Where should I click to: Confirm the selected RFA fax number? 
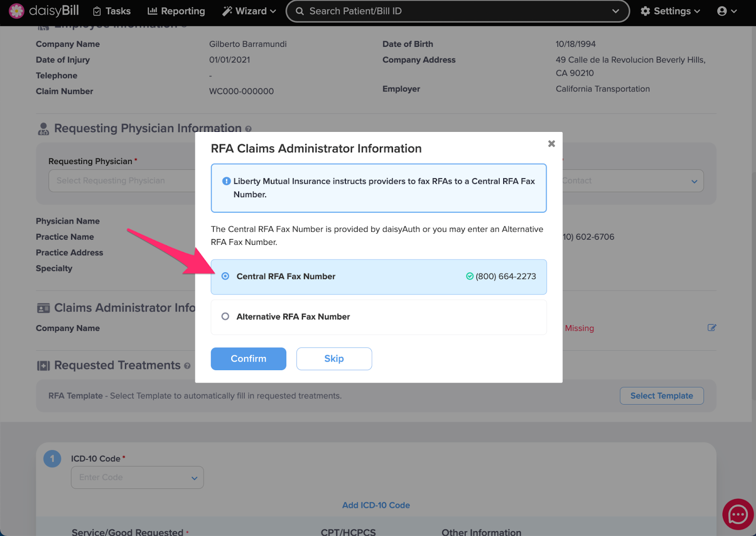tap(249, 359)
